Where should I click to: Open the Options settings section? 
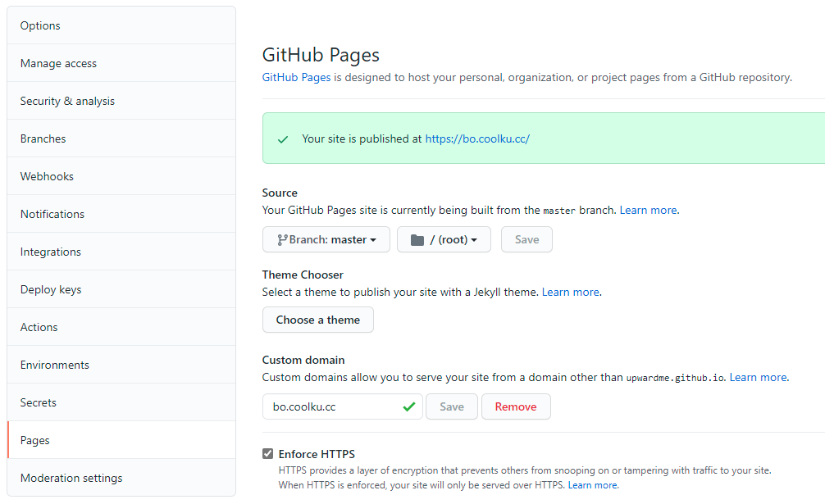click(x=121, y=25)
